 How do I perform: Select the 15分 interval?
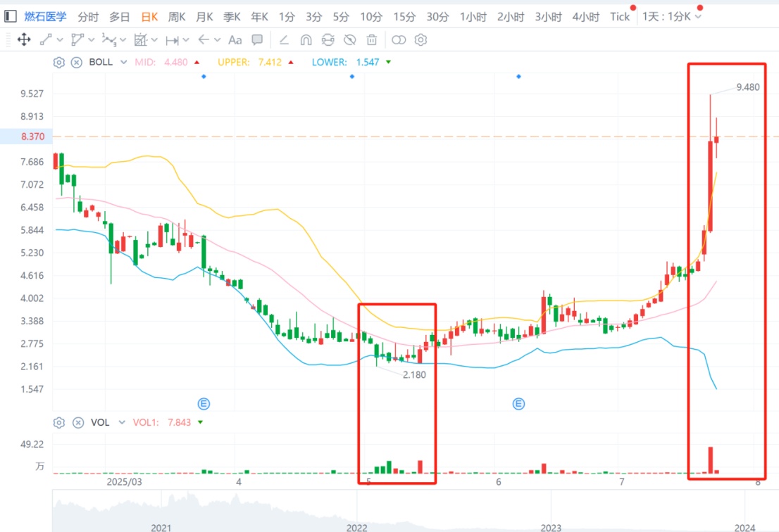tap(404, 17)
